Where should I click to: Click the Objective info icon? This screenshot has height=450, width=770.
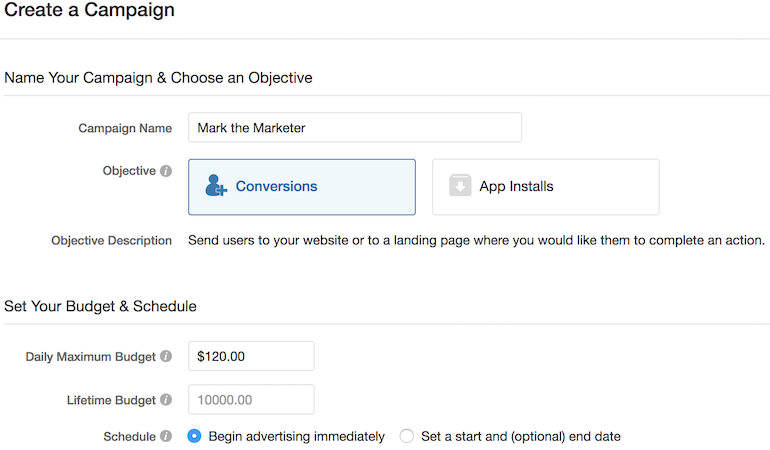pos(166,171)
